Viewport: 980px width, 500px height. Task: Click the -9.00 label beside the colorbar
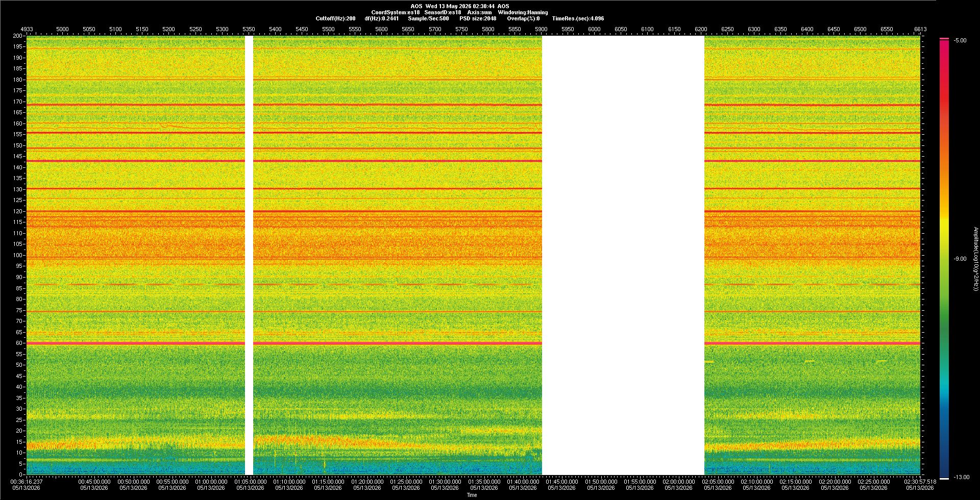click(960, 259)
